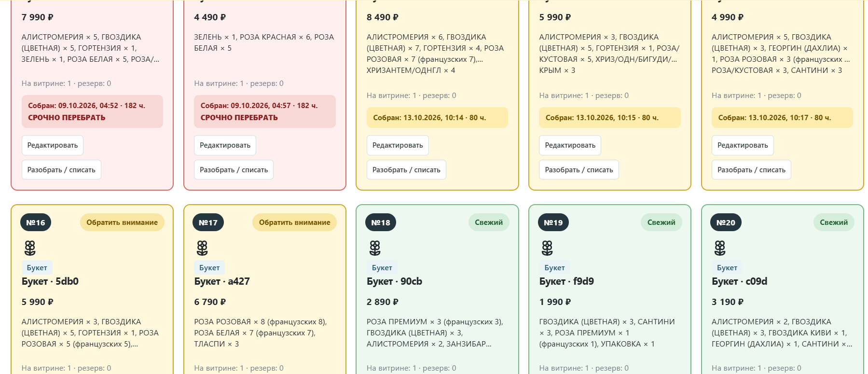Click notice 'Собран: 13.10.2026, 10:17 · 80 ч.'
The height and width of the screenshot is (374, 868).
tap(782, 118)
